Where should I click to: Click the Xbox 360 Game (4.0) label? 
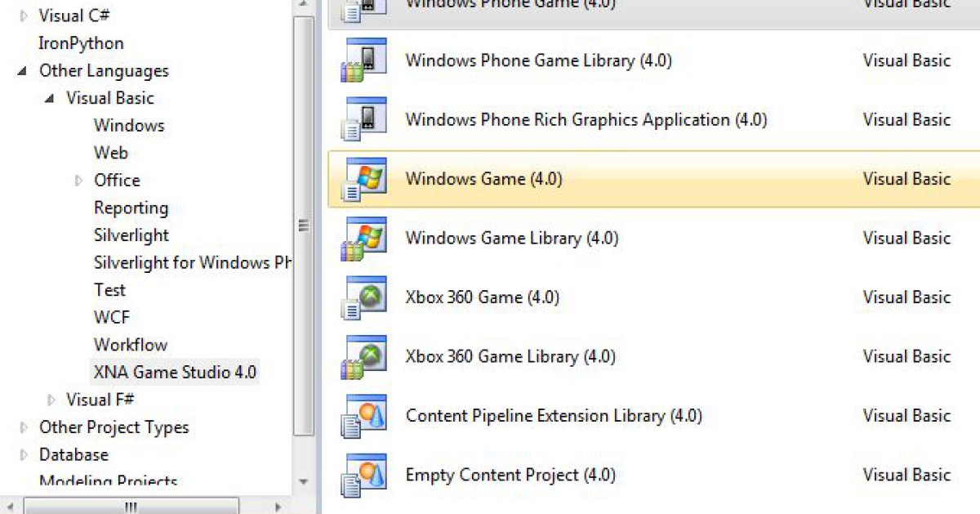482,297
